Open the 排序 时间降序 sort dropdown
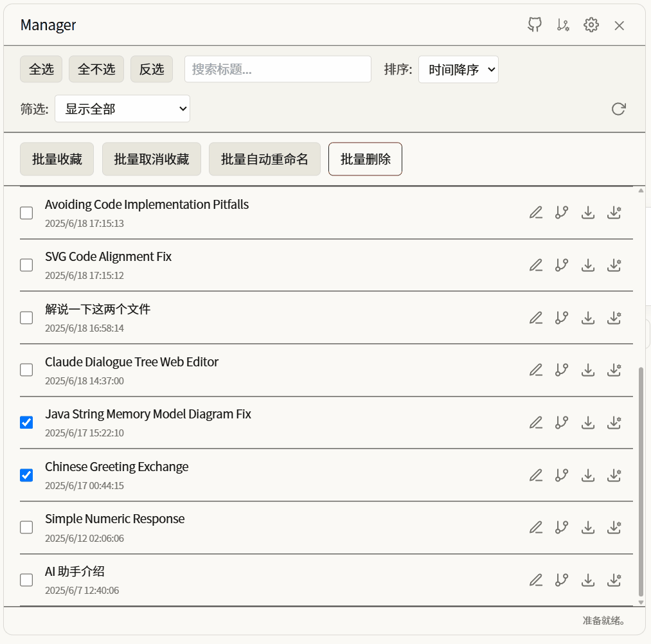 point(458,69)
